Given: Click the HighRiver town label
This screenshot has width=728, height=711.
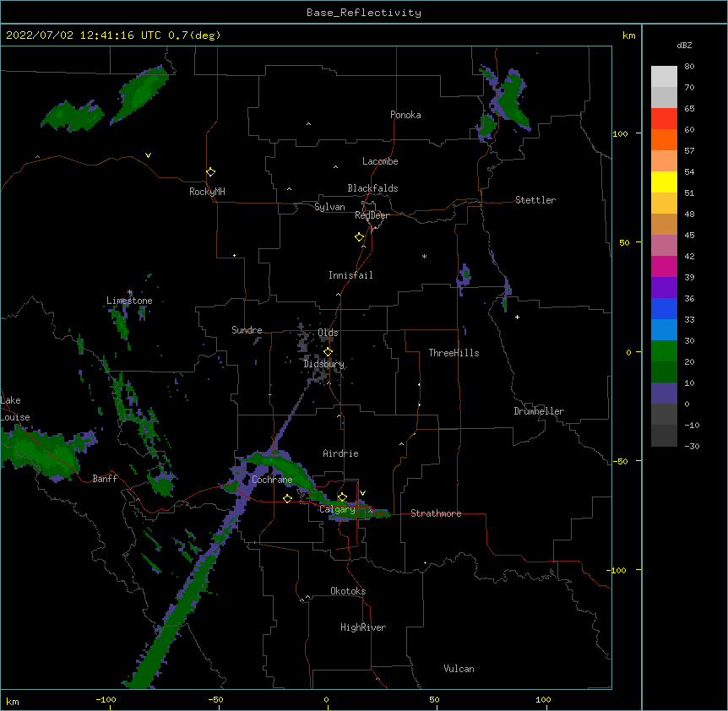Looking at the screenshot, I should click(363, 627).
